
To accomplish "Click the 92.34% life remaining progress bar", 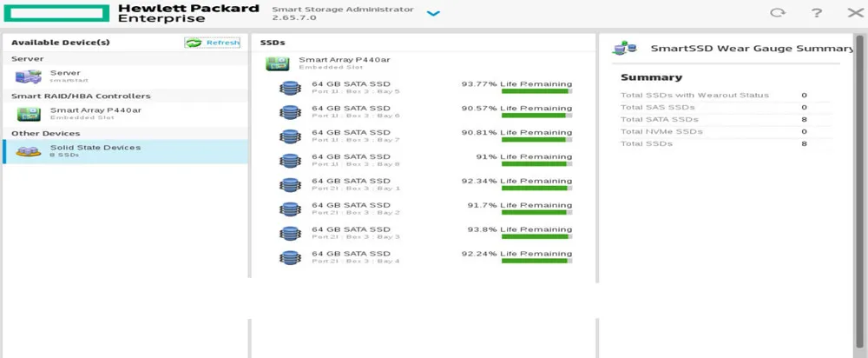I will tap(537, 188).
